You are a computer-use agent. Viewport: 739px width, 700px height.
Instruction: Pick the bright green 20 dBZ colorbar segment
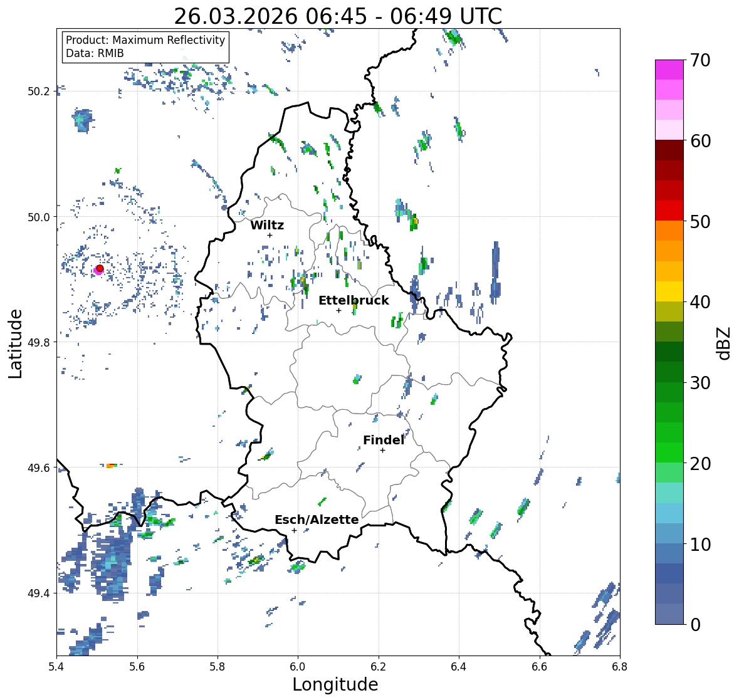point(669,452)
